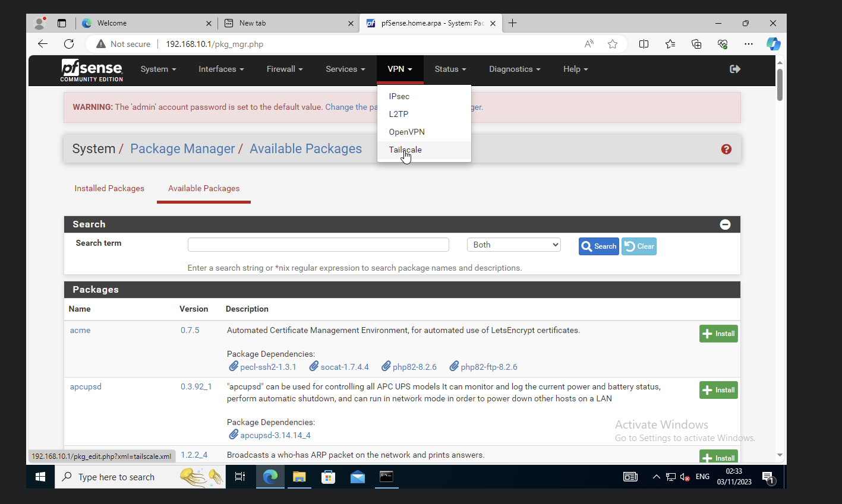Open Browser essentials heart icon
Screen dimensions: 842x504
tap(723, 44)
